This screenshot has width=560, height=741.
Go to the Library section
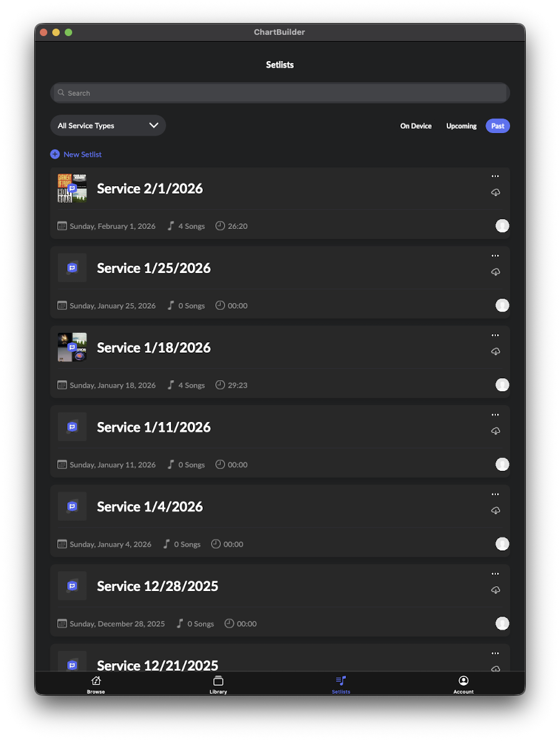pos(218,684)
